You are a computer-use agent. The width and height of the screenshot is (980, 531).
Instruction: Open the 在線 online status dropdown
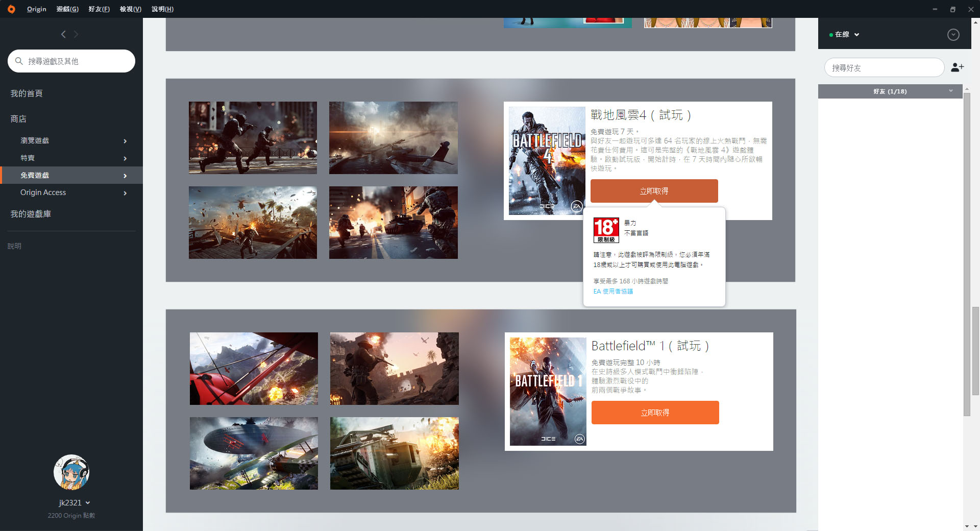(x=845, y=35)
